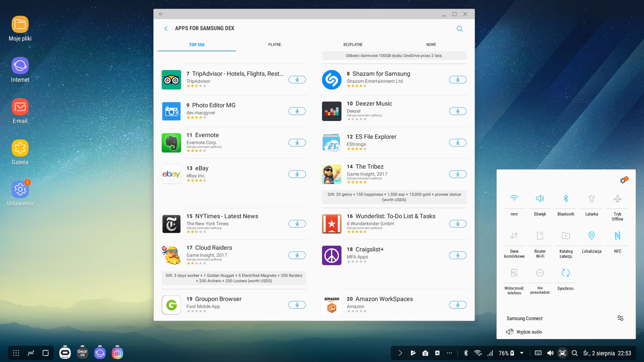Toggle Latarka flashlight

click(592, 199)
